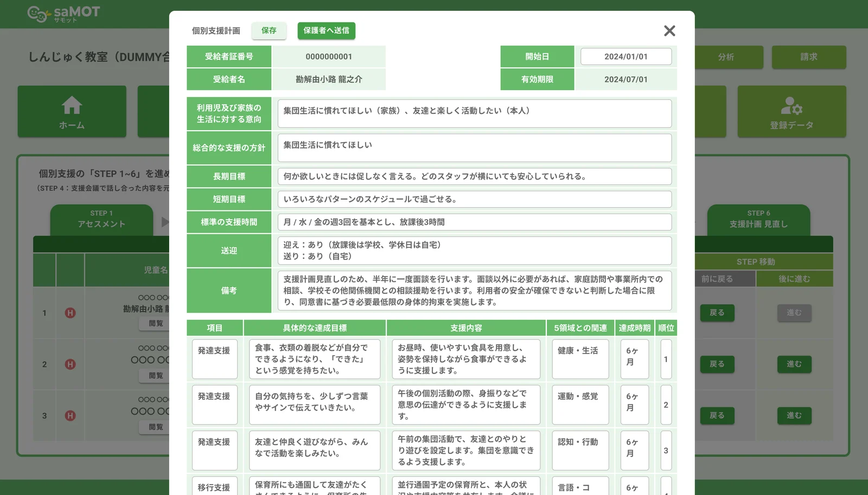The image size is (868, 495).
Task: Edit 利用児及び家族の生活に対する意向 text field
Action: coord(475,113)
